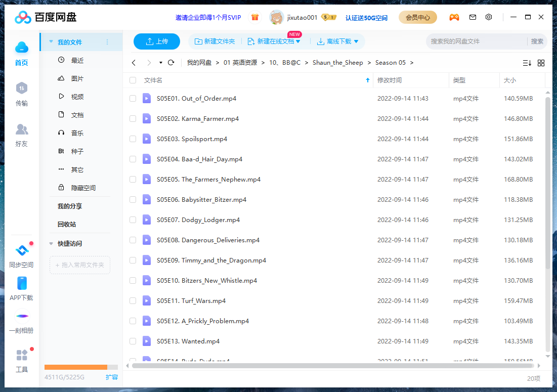This screenshot has height=392, width=557.
Task: Click the video icon of S05E13. Wanted.mp4
Action: [147, 341]
